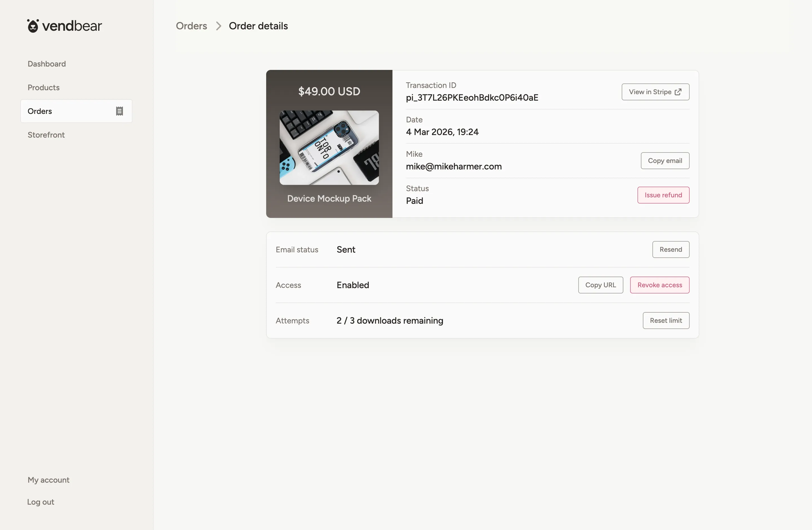Issue a refund for this order
Image resolution: width=812 pixels, height=530 pixels.
point(663,195)
